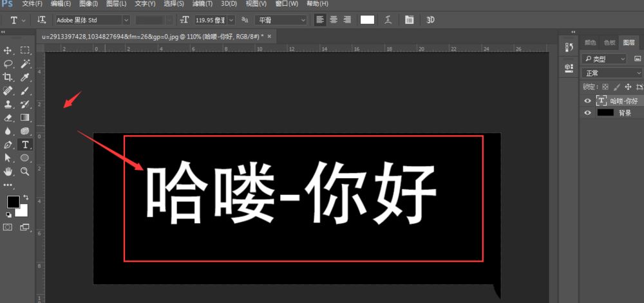Switch to the 颜色 panel tab
This screenshot has height=303, width=644.
pyautogui.click(x=590, y=42)
